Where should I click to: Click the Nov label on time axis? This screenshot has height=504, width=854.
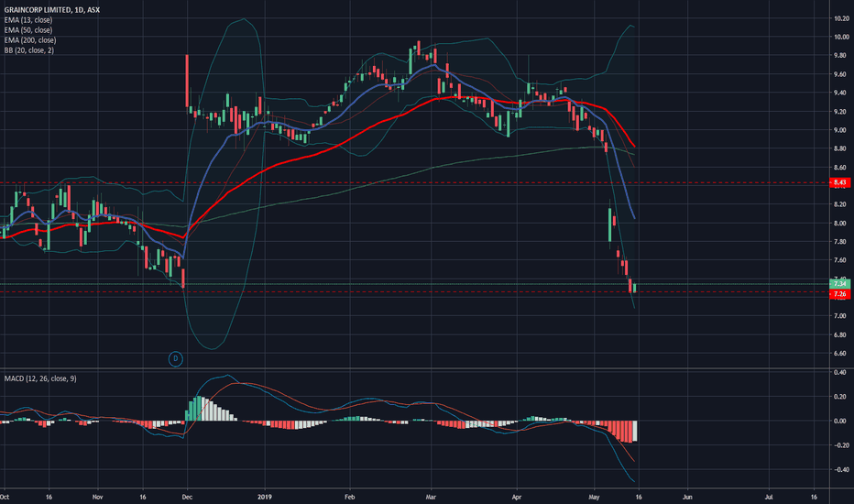click(97, 497)
